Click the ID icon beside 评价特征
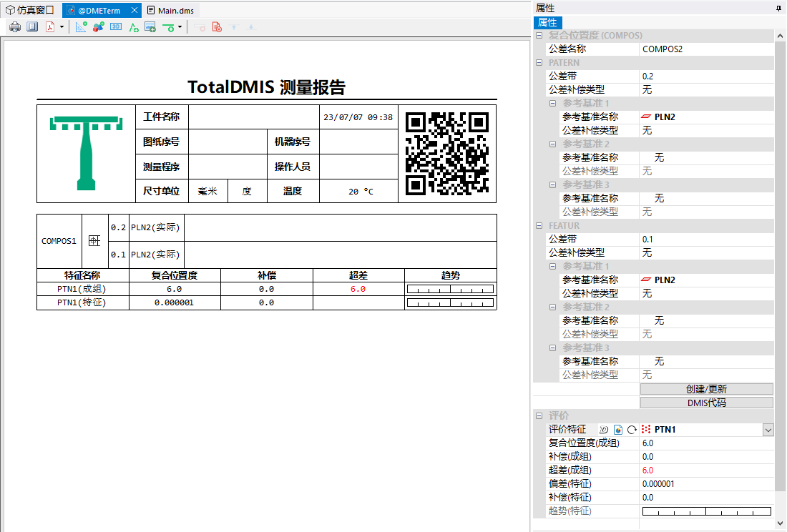The image size is (787, 532). [604, 430]
